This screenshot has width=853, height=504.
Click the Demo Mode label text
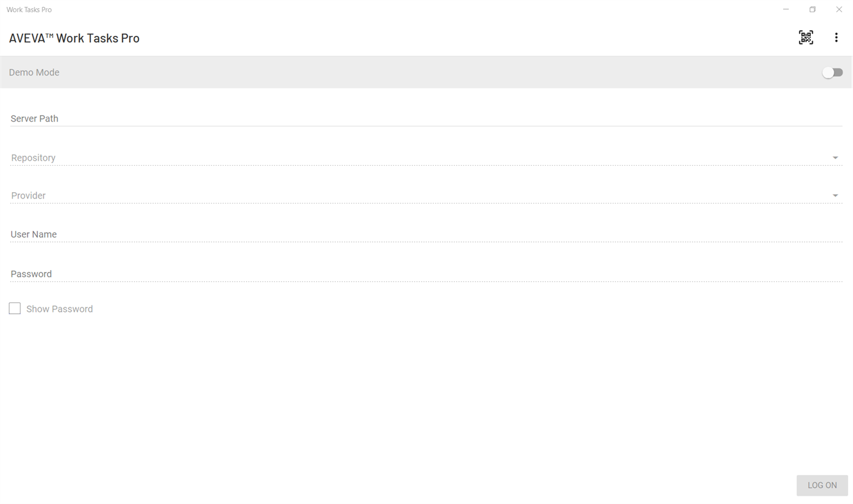[34, 72]
